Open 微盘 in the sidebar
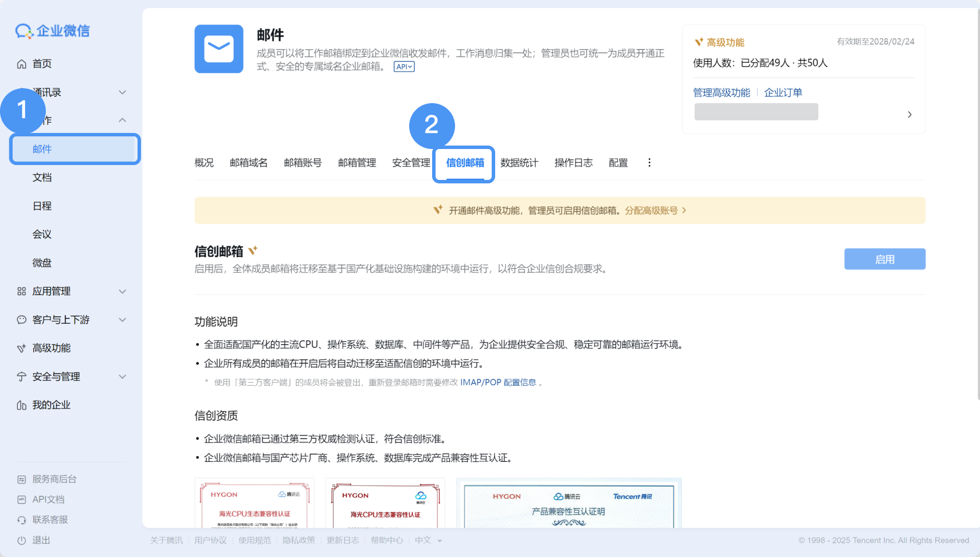The height and width of the screenshot is (557, 980). tap(42, 263)
